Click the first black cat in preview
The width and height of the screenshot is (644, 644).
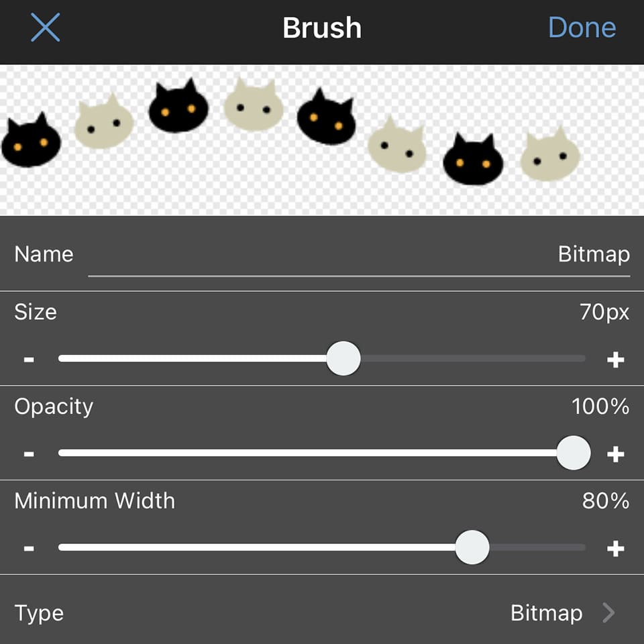[x=32, y=140]
